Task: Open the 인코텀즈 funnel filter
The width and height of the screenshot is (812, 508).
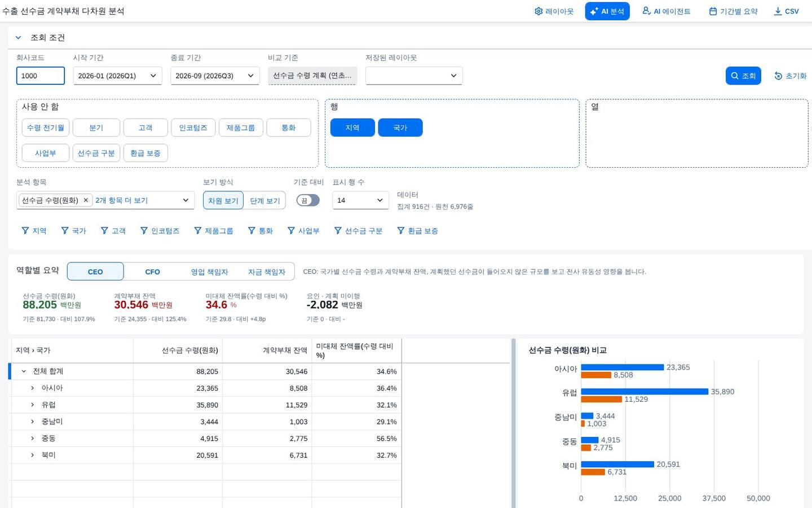Action: 160,231
